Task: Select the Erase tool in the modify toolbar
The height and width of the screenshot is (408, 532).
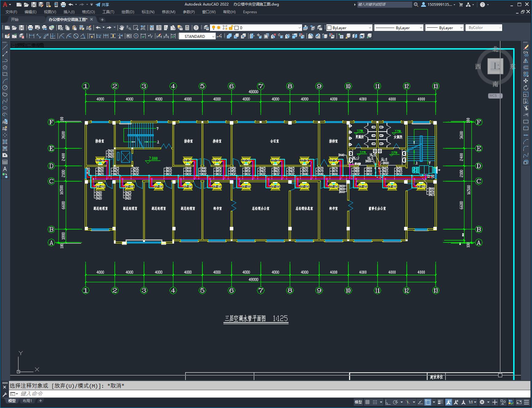Action: click(x=526, y=47)
